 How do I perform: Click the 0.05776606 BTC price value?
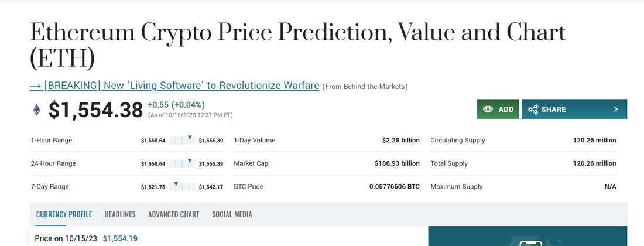coord(394,187)
